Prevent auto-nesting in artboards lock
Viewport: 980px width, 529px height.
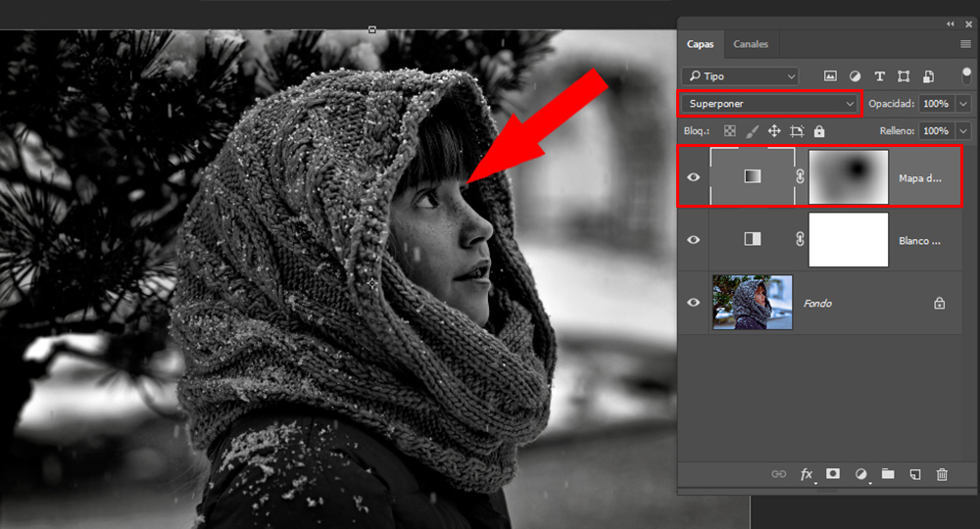[x=796, y=131]
